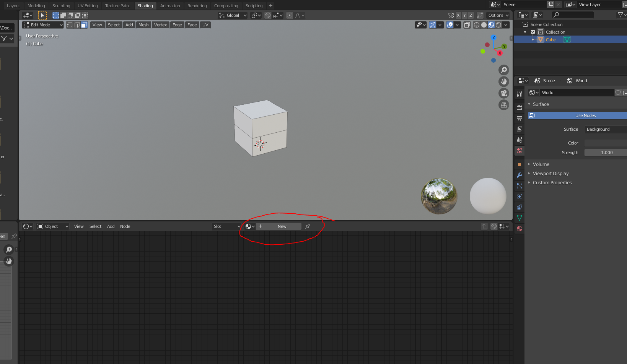Open the Object properties tab

click(x=520, y=164)
